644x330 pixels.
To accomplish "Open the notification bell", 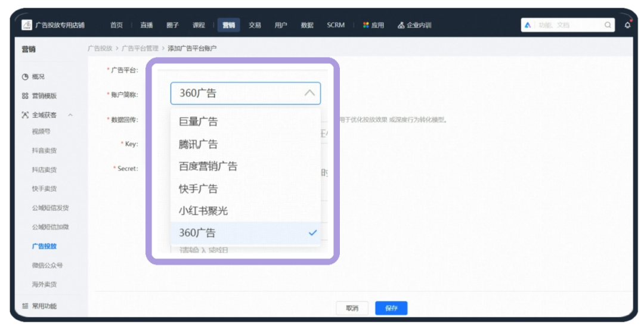I will pos(627,25).
